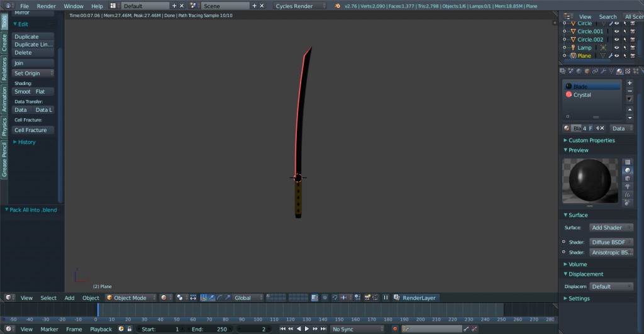Click the Join button
The width and height of the screenshot is (644, 334).
(x=33, y=63)
